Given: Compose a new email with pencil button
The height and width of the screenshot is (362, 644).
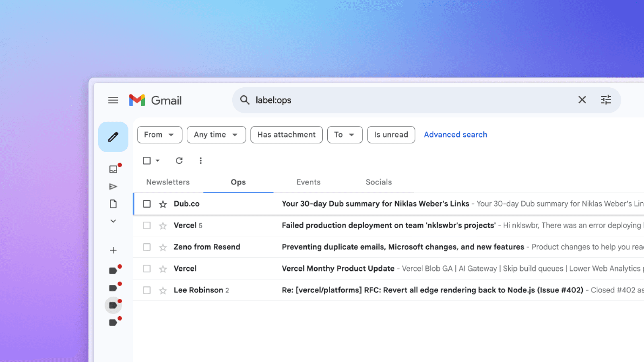Looking at the screenshot, I should pyautogui.click(x=113, y=137).
